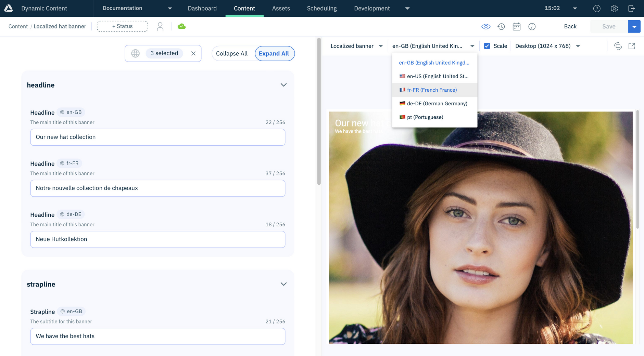This screenshot has width=644, height=356.
Task: Click the + Status button
Action: [123, 26]
